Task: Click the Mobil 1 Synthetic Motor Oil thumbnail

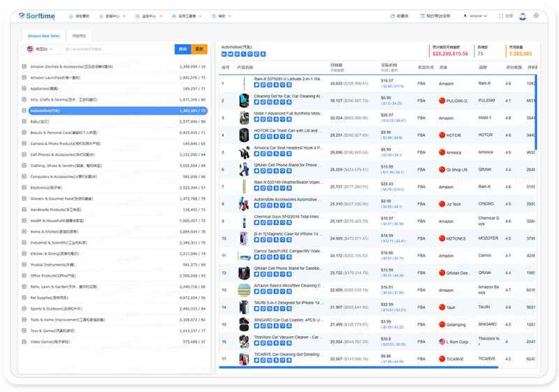Action: (244, 117)
